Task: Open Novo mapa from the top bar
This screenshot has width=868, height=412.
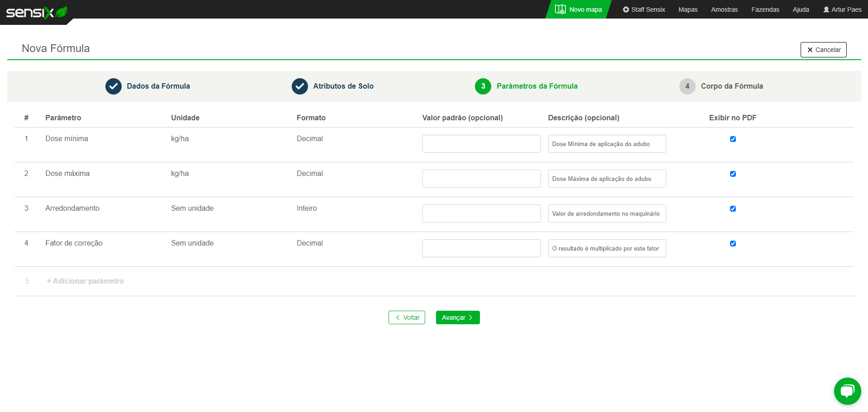Action: pyautogui.click(x=579, y=9)
